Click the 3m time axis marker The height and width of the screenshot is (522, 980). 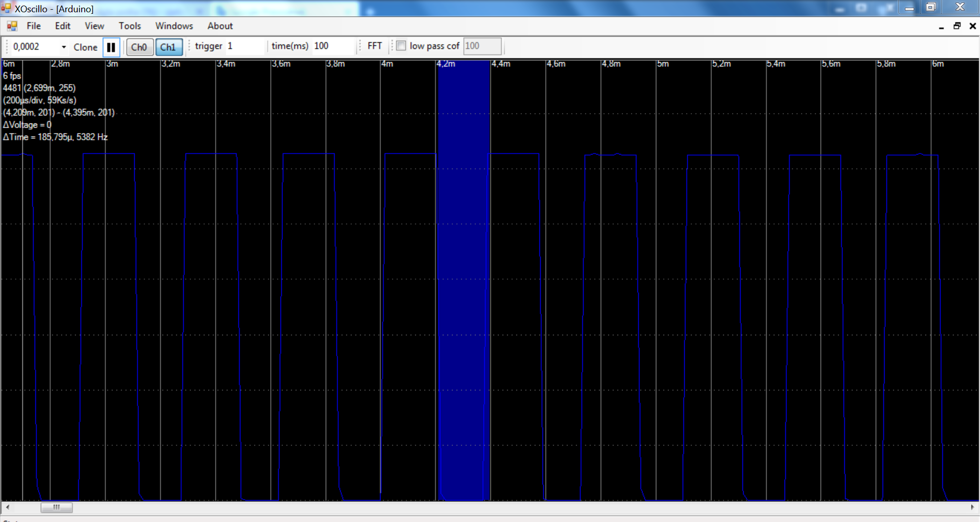(112, 64)
